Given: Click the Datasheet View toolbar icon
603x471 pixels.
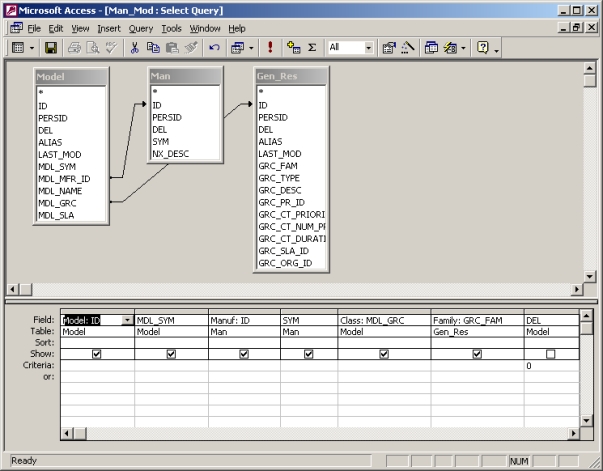Looking at the screenshot, I should pos(18,48).
